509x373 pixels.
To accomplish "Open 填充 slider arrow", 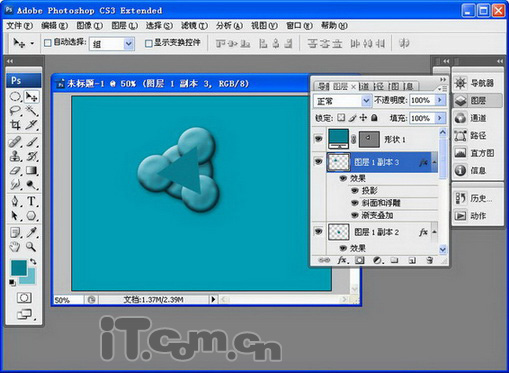I will pos(440,118).
